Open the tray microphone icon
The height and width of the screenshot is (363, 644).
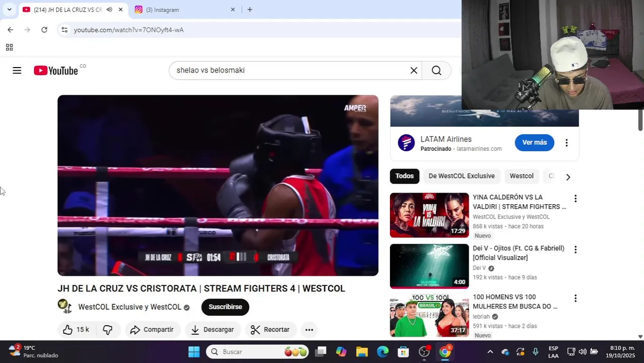[535, 352]
